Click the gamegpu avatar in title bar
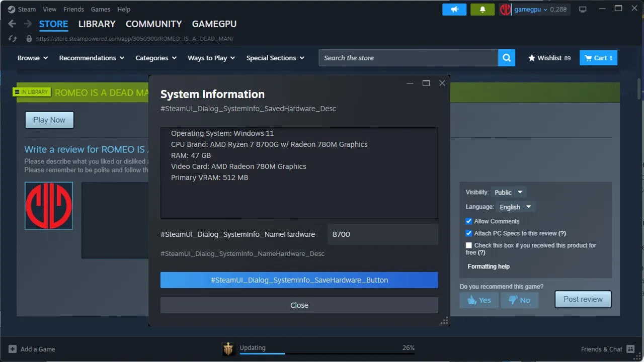The height and width of the screenshot is (362, 644). 505,10
